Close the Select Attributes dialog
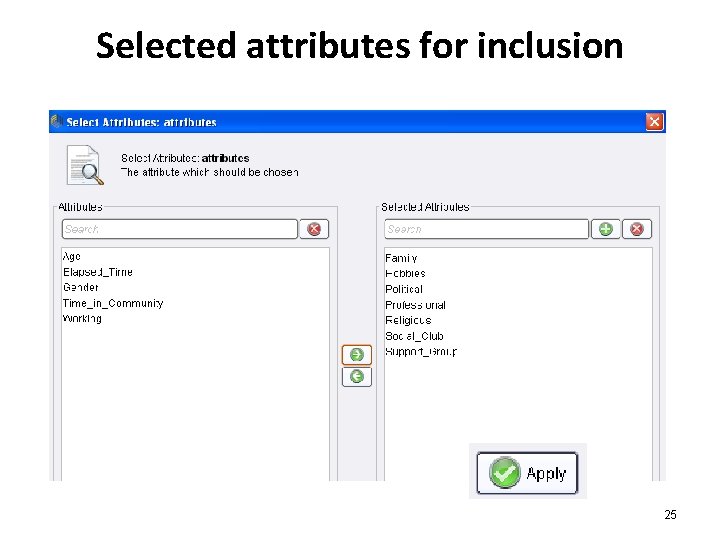This screenshot has width=720, height=540. [654, 122]
